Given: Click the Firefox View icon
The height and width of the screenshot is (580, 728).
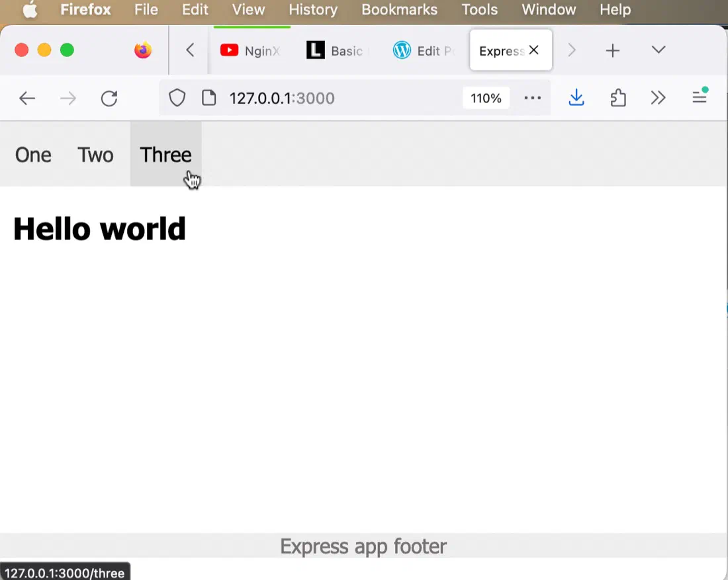Looking at the screenshot, I should [143, 50].
